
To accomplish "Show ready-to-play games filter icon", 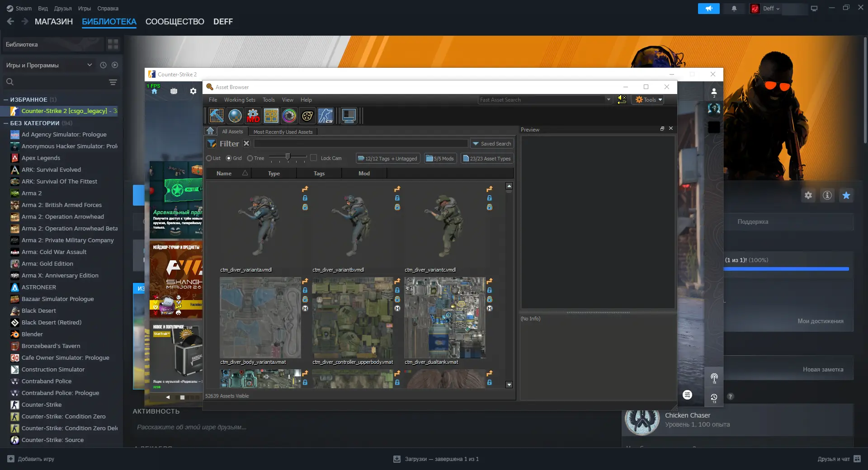I will 115,65.
